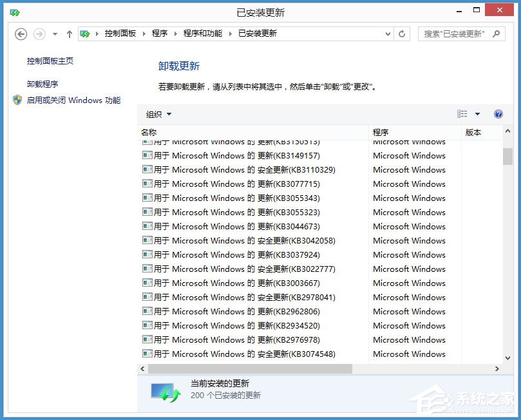521x420 pixels.
Task: Open Help via the question mark icon
Action: click(x=498, y=114)
